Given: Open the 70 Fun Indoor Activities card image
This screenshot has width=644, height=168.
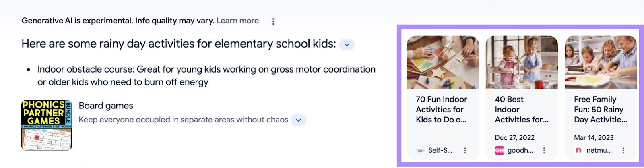Looking at the screenshot, I should coord(443,62).
